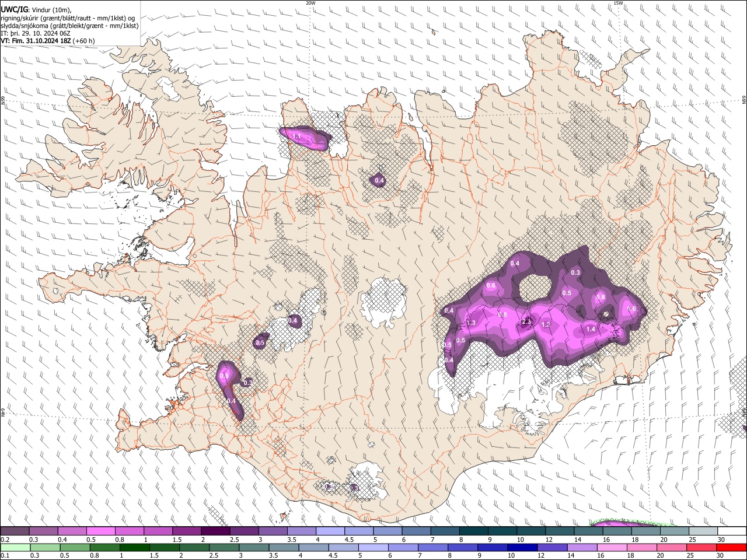Click the pale green 0.1 swatch in lower legend
Viewport: 747px width, 560px height.
tap(15, 547)
